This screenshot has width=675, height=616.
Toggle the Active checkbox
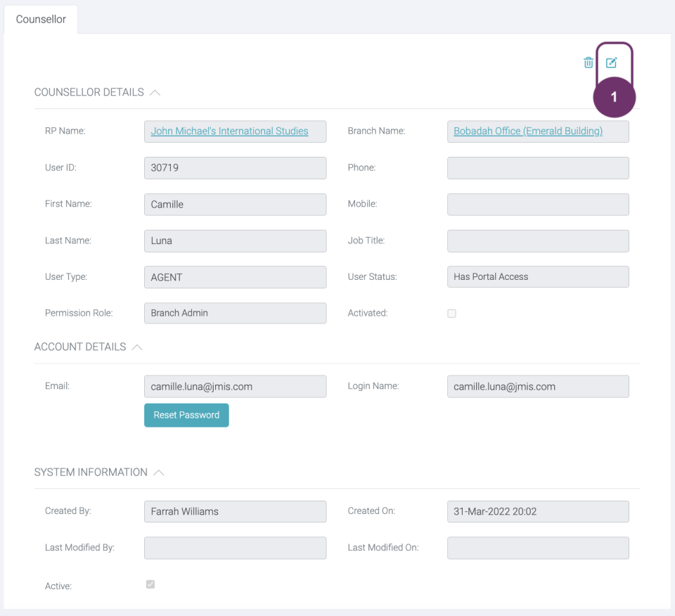pyautogui.click(x=150, y=584)
